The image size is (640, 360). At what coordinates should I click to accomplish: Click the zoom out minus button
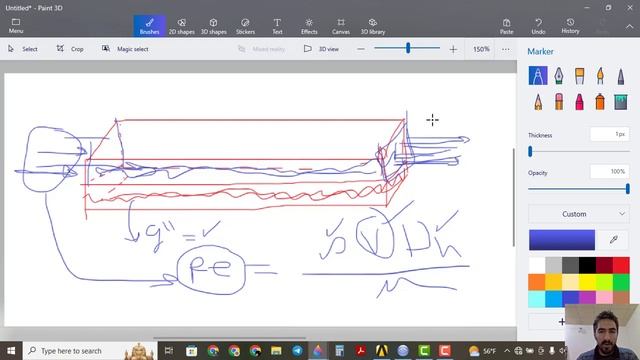[361, 49]
